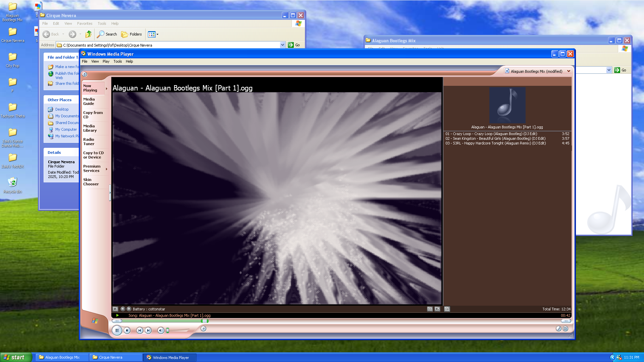Click the seek bar slider handle
The width and height of the screenshot is (644, 362).
[204, 321]
